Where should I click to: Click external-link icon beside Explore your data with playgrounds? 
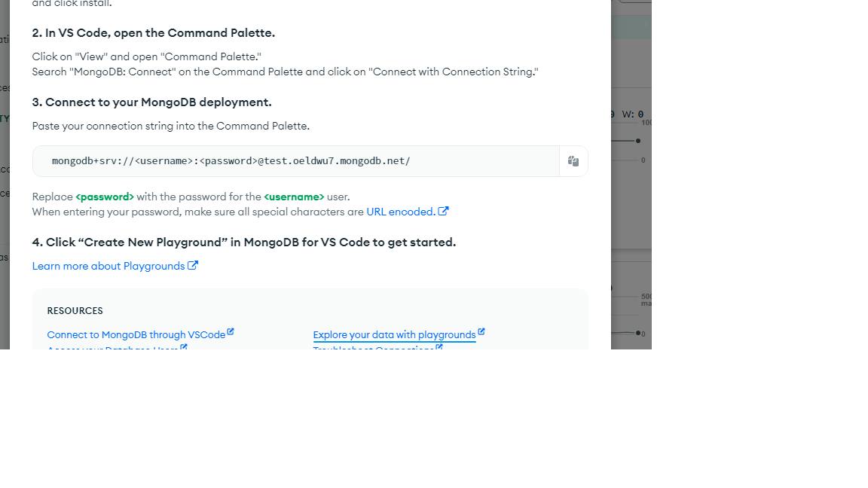(481, 331)
